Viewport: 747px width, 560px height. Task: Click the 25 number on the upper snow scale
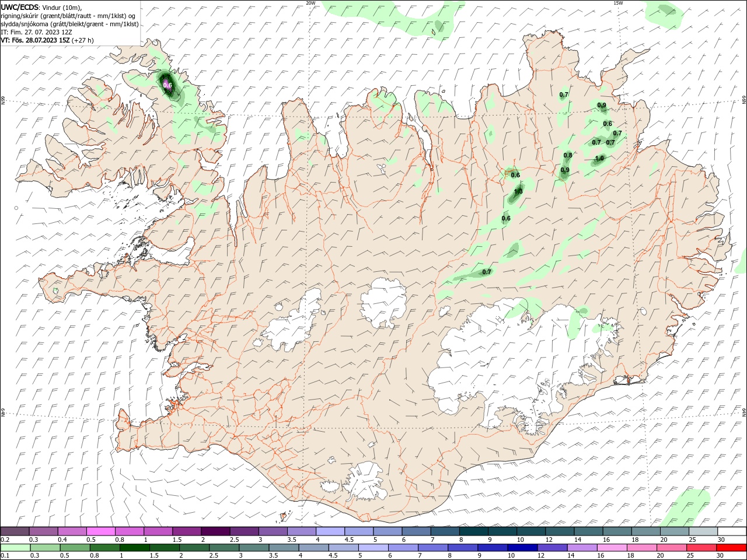pyautogui.click(x=692, y=540)
